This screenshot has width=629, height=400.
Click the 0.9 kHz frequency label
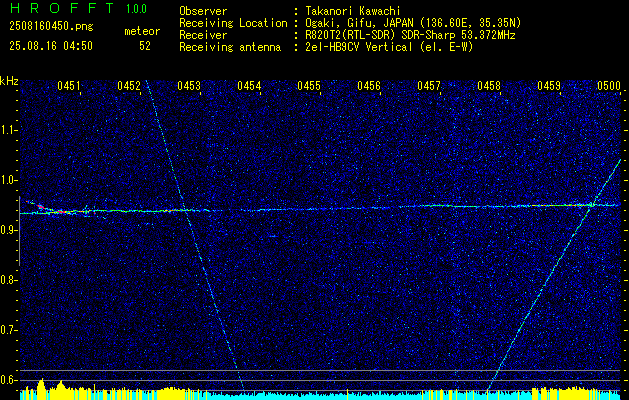point(6,230)
